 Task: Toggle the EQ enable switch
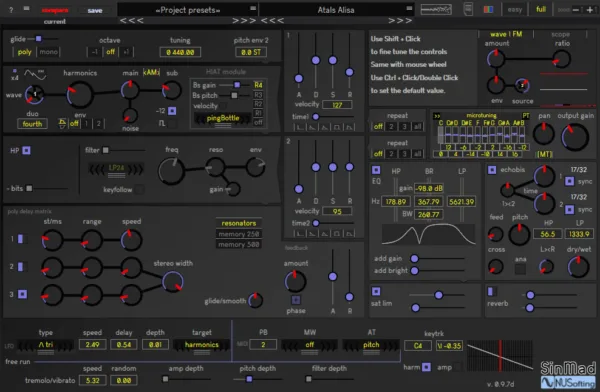376,170
